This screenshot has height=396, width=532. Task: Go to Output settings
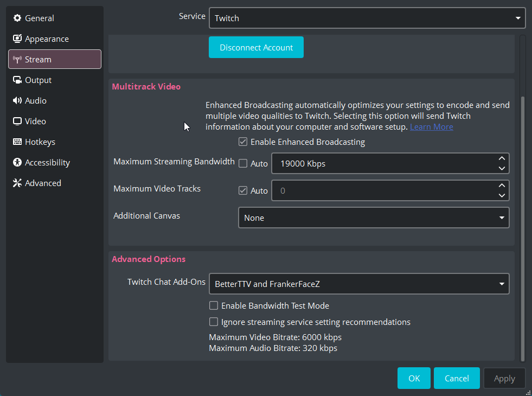pyautogui.click(x=55, y=80)
